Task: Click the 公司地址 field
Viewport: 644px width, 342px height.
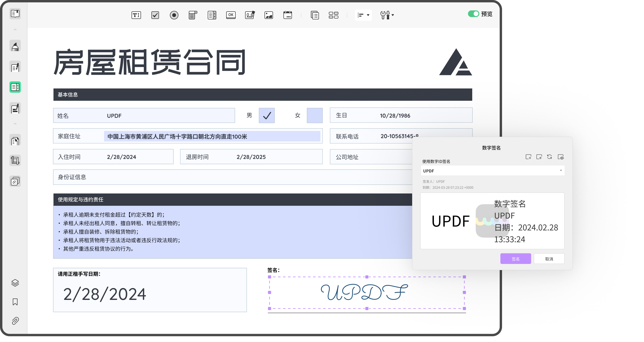Action: click(371, 157)
